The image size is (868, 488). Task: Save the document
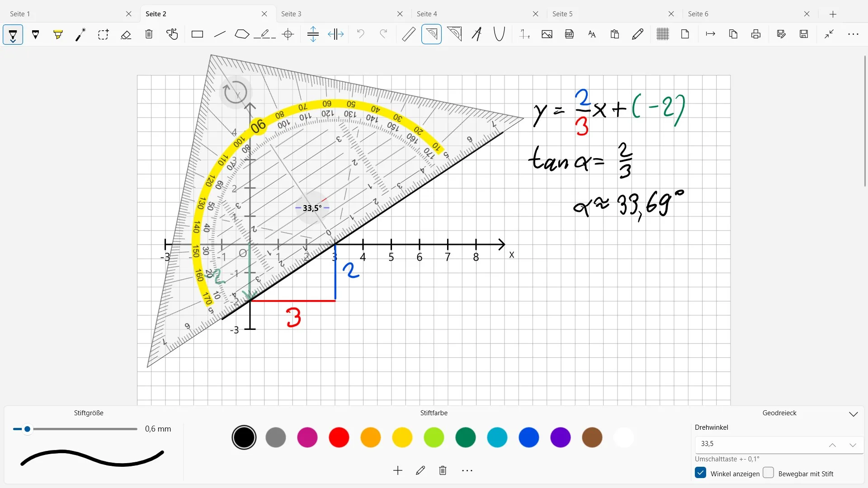pyautogui.click(x=804, y=34)
